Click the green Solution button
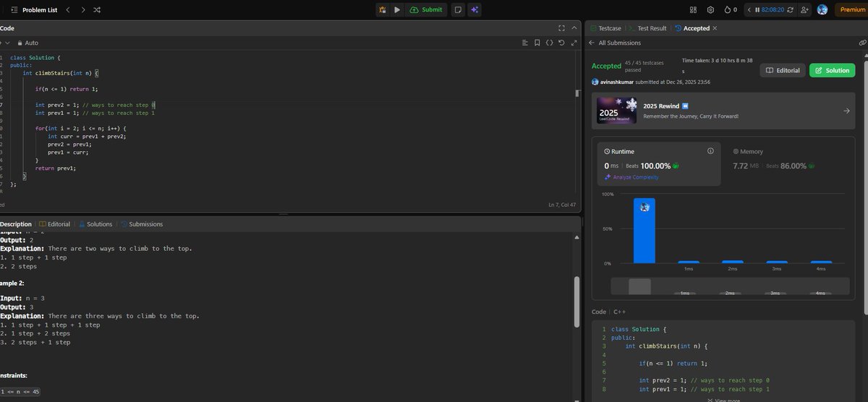The image size is (868, 402). click(x=832, y=70)
